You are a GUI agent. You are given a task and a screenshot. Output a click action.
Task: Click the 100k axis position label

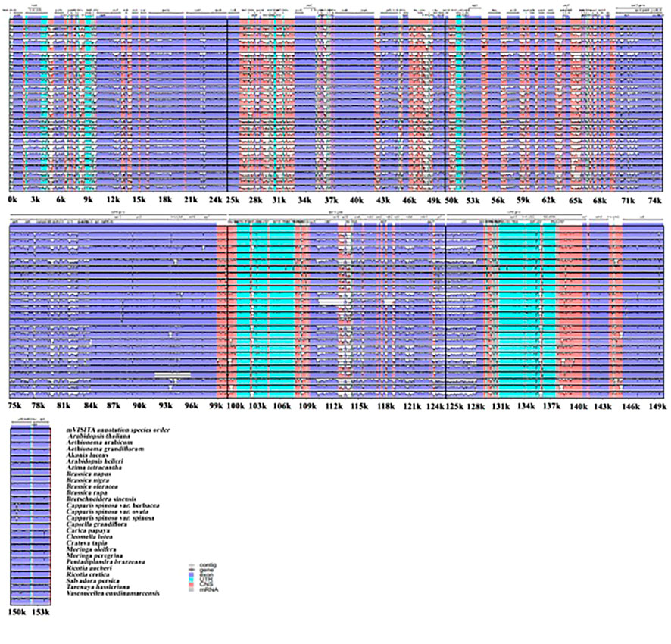pyautogui.click(x=236, y=406)
